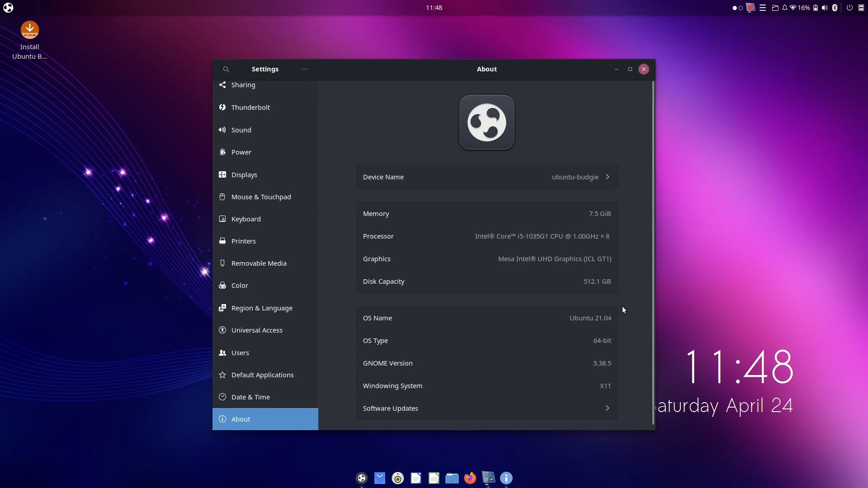This screenshot has height=488, width=868.
Task: Open the Places folder applet in panel
Action: tap(775, 8)
